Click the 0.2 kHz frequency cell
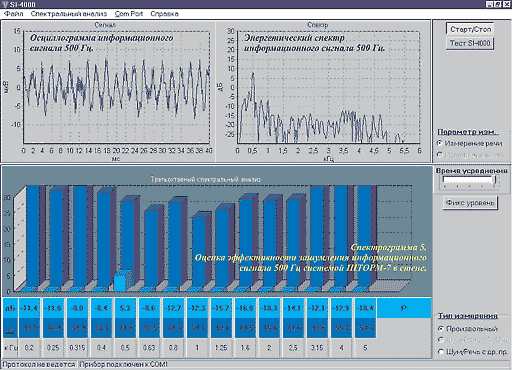 [x=29, y=348]
